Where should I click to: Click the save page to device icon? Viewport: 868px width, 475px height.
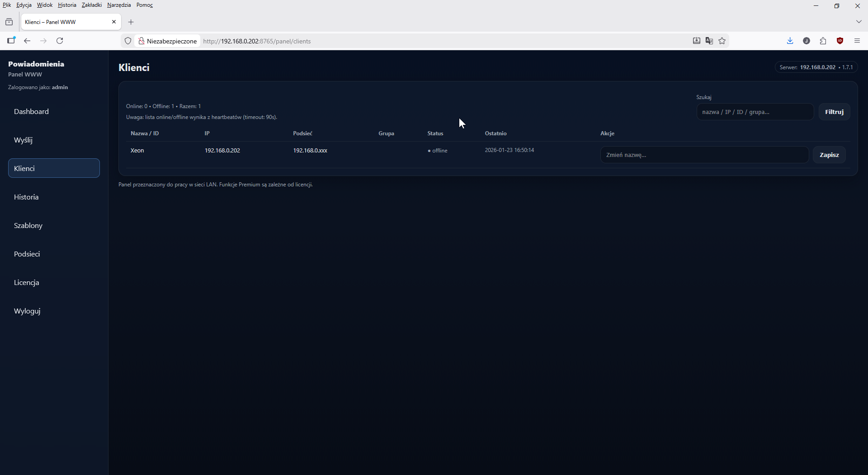coord(696,41)
